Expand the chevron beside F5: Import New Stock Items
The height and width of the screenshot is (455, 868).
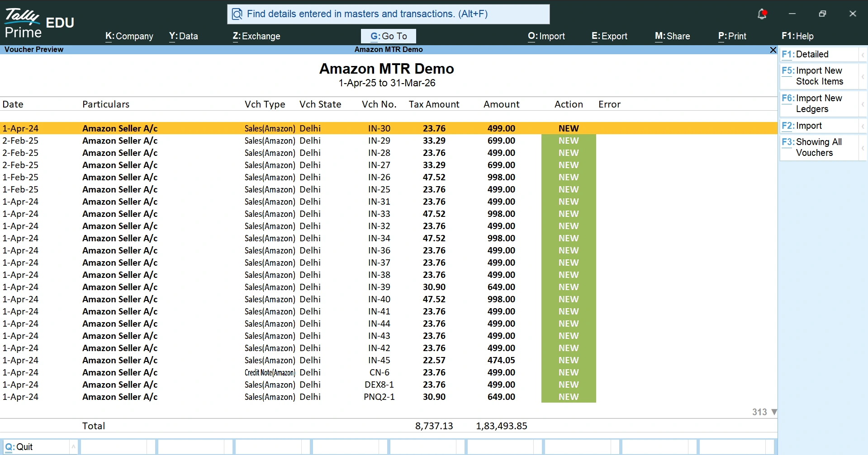(x=863, y=76)
